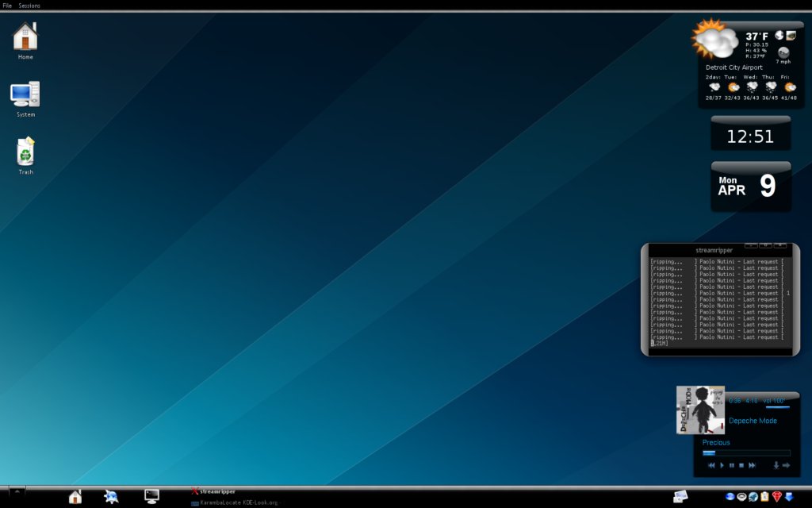Click the down arrow icon in music player
812x508 pixels.
(x=776, y=465)
